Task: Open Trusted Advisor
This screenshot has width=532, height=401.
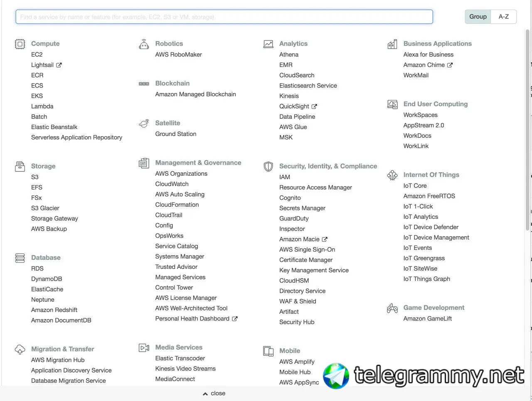Action: tap(177, 267)
